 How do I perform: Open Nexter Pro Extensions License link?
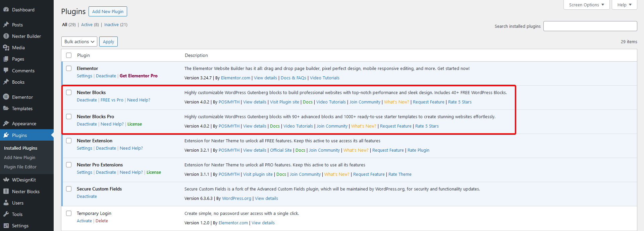click(154, 172)
